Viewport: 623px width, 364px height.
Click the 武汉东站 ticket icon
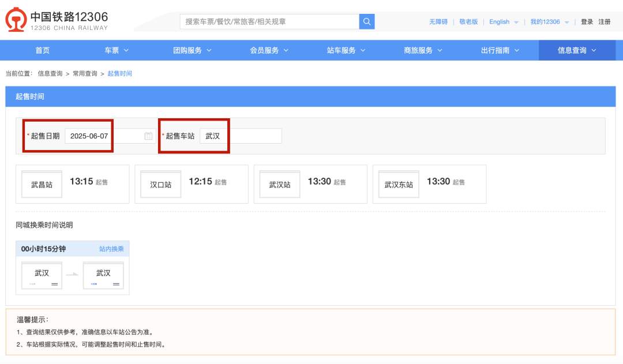(398, 184)
